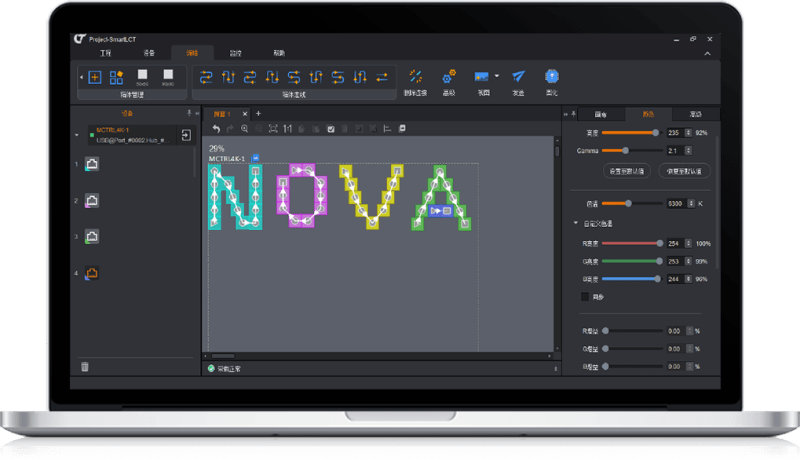Click the blue B brightness slider handle
This screenshot has width=800, height=460.
[657, 279]
